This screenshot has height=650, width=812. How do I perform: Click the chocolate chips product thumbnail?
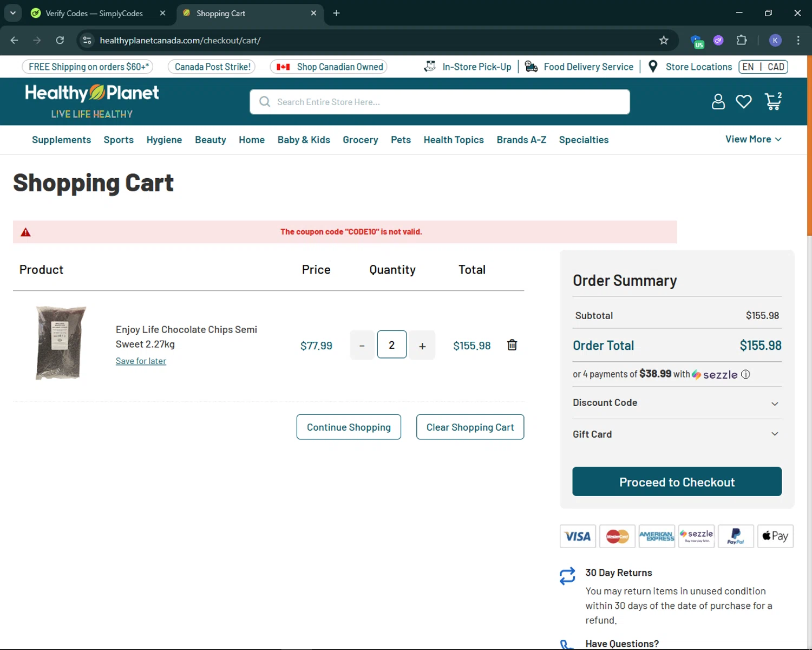pyautogui.click(x=61, y=343)
